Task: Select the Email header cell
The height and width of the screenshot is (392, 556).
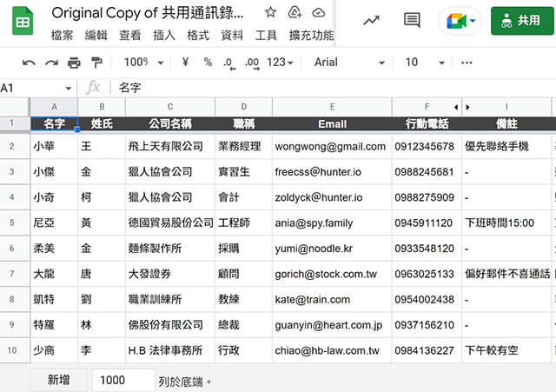Action: tap(332, 123)
